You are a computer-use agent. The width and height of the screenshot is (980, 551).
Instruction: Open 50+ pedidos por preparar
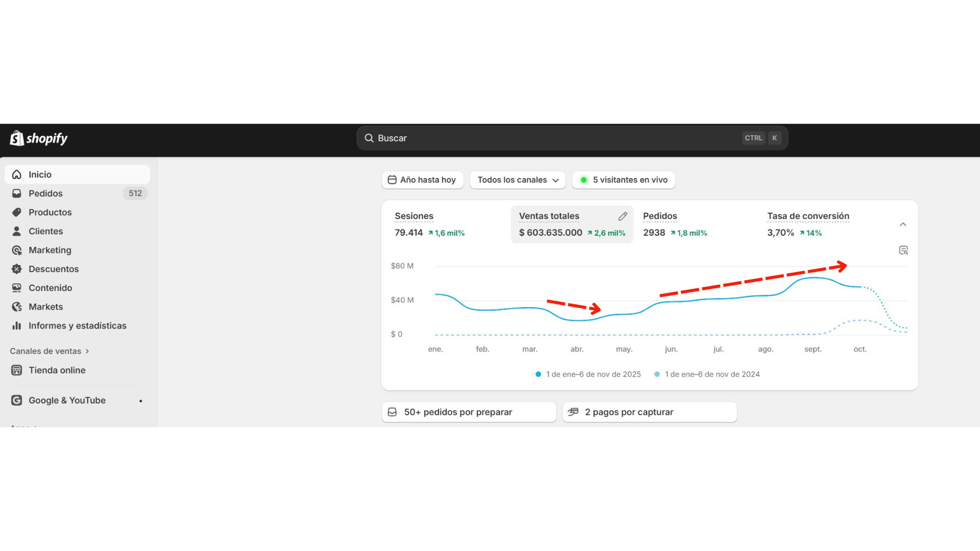coord(469,412)
